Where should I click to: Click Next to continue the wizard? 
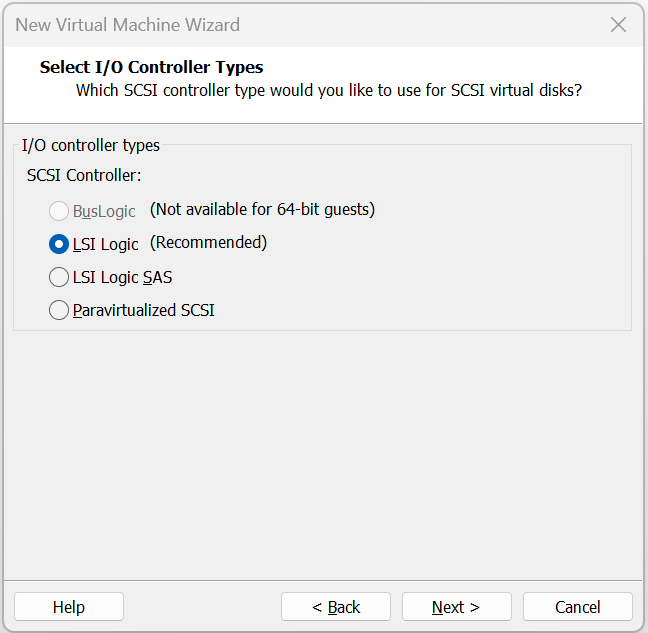click(456, 607)
